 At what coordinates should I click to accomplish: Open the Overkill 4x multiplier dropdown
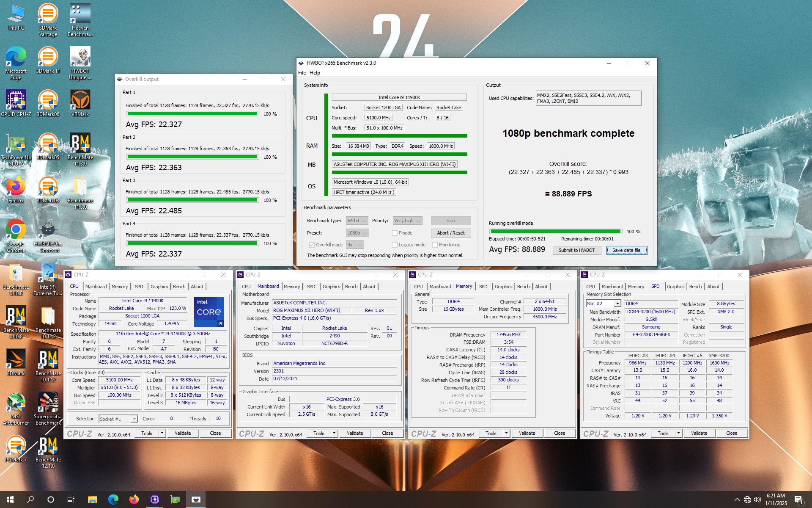point(355,245)
